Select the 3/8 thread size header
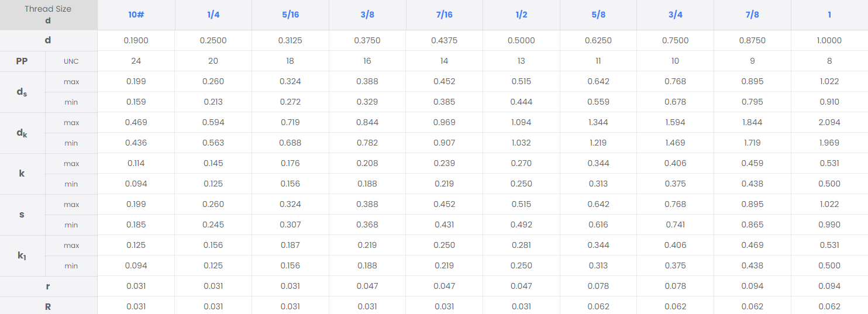 coord(367,15)
